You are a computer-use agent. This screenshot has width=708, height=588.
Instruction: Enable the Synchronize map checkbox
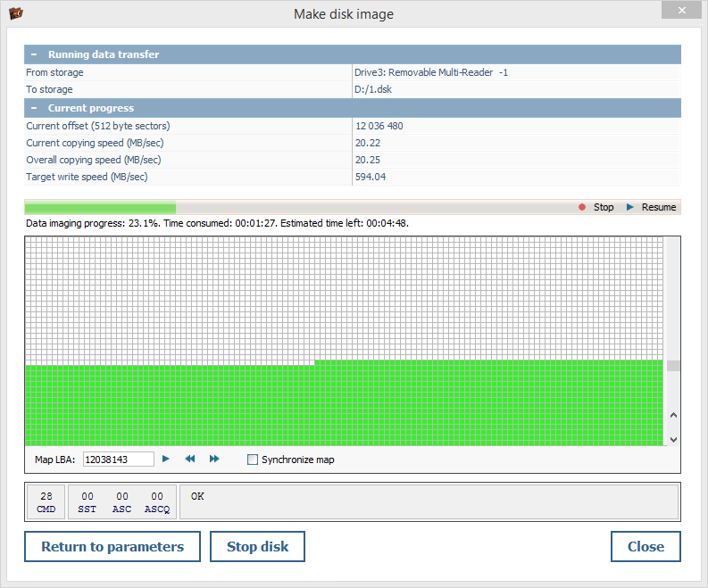253,460
